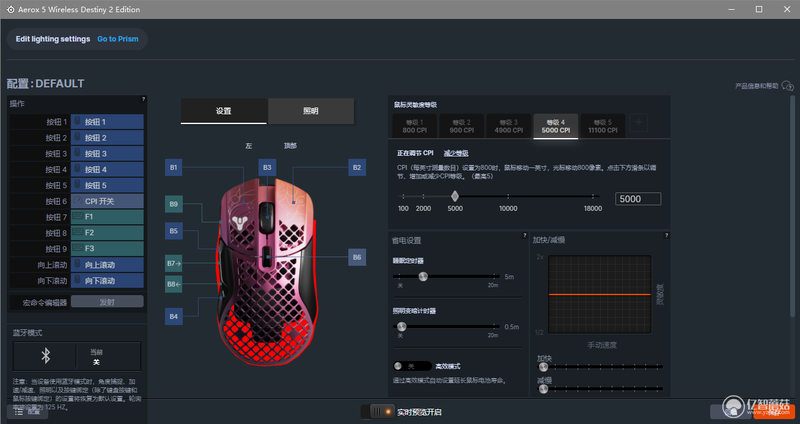
Task: Toggle the 高效模式 high-efficiency mode switch
Action: tap(412, 366)
